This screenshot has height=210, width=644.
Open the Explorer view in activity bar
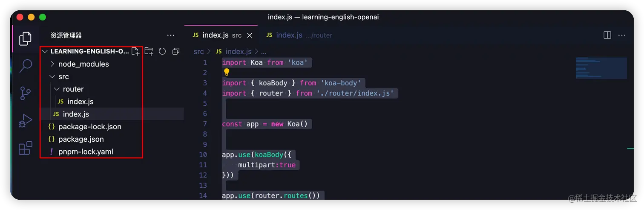point(25,38)
